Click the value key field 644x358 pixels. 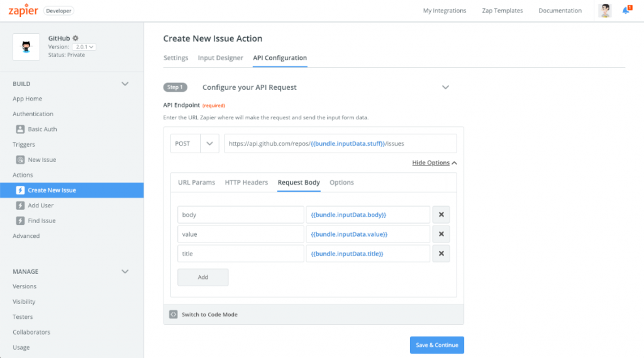pyautogui.click(x=241, y=234)
